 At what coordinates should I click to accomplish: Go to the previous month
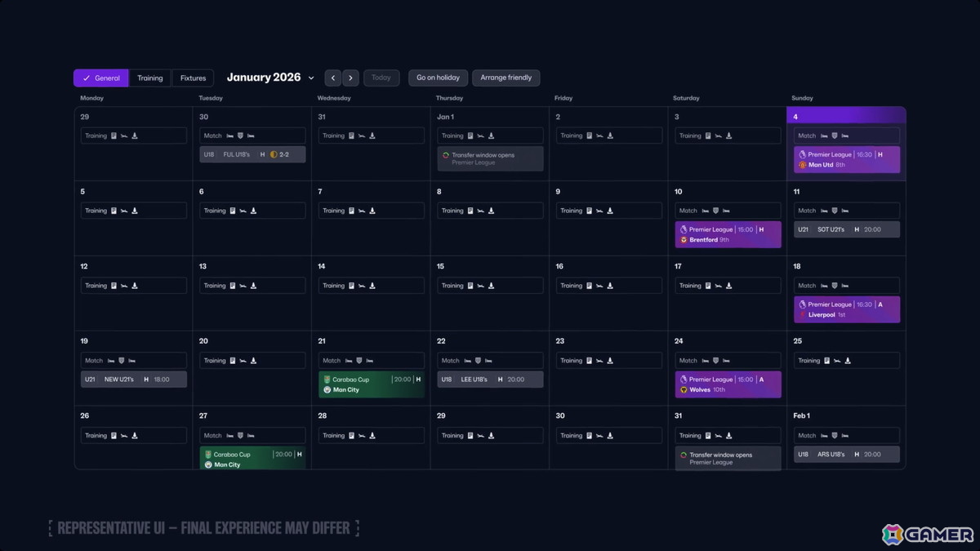332,78
